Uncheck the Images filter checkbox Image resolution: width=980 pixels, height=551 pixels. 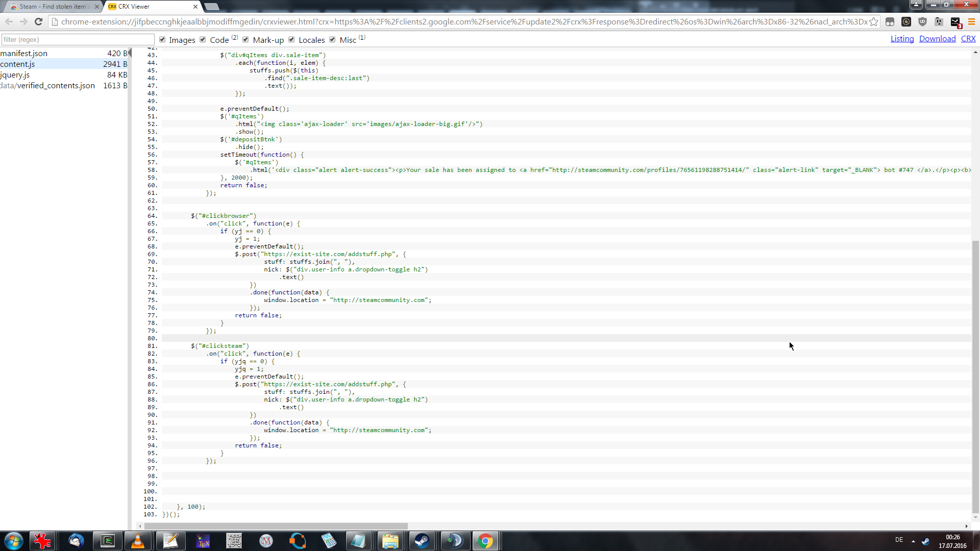162,40
